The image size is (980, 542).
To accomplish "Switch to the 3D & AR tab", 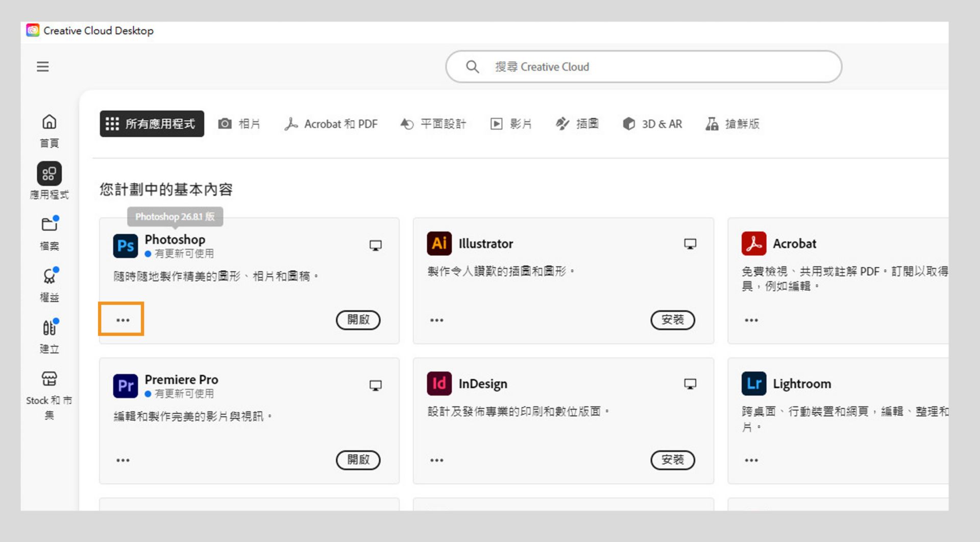I will point(652,124).
